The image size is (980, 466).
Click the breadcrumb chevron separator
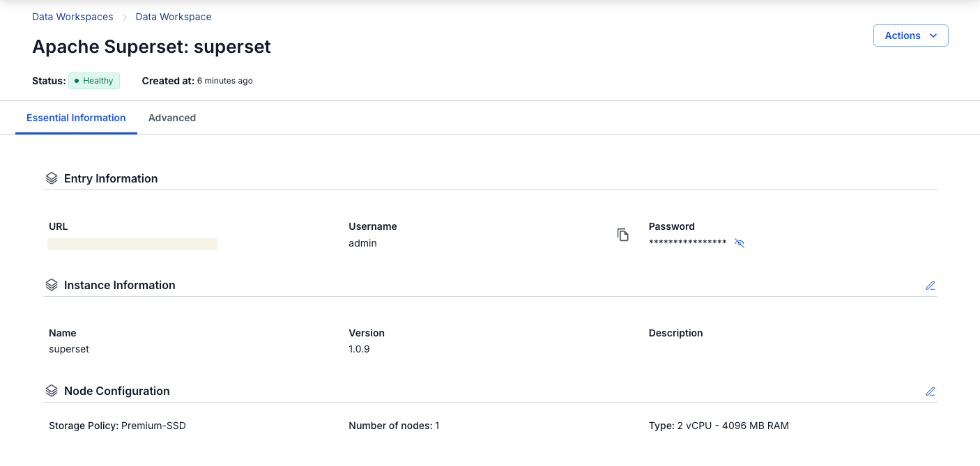coord(124,17)
